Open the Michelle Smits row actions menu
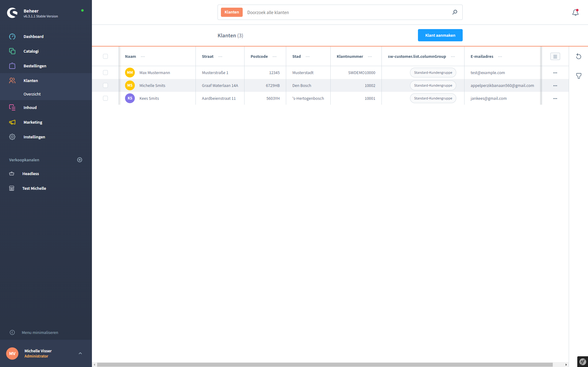 (555, 86)
